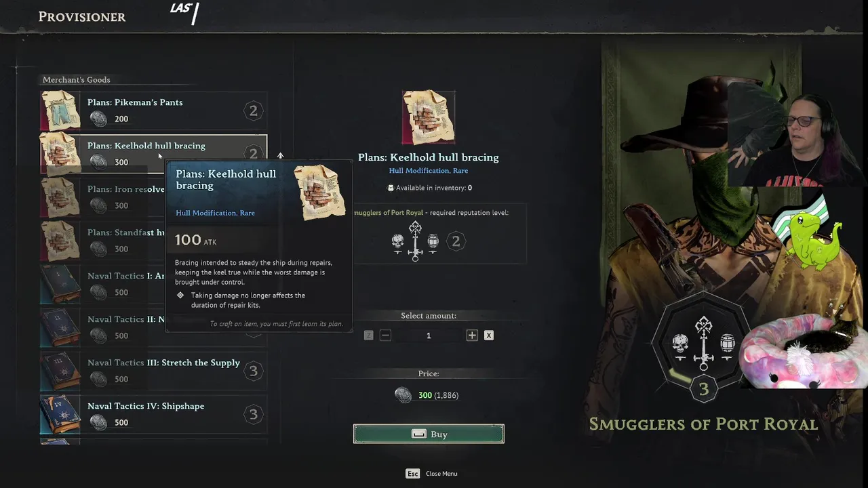
Task: Click the minus button to decrease amount
Action: pyautogui.click(x=385, y=335)
